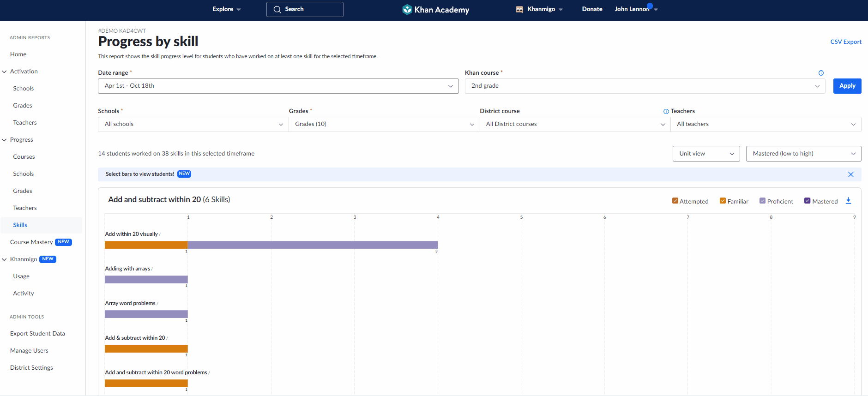This screenshot has height=396, width=868.
Task: Open the John Lennon account menu
Action: tap(636, 9)
